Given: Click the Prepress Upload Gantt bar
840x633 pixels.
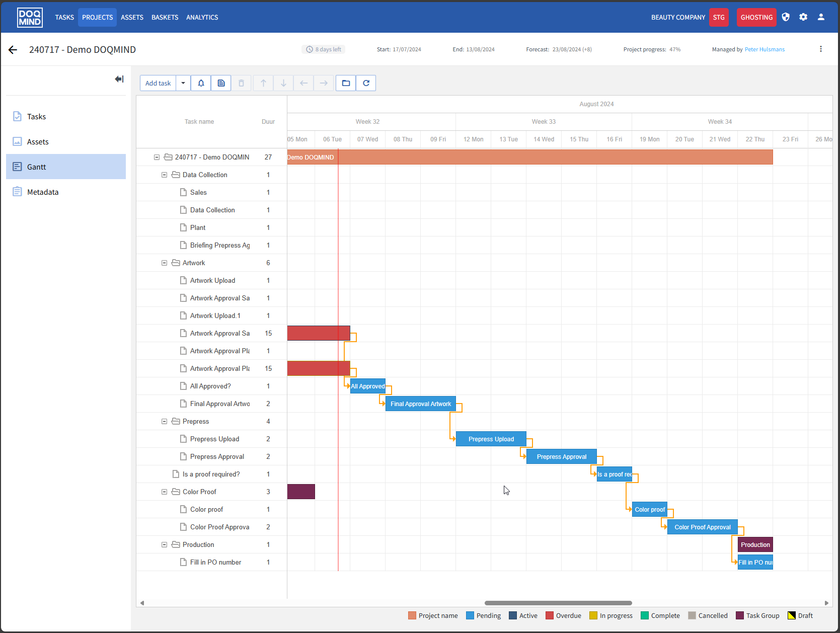Looking at the screenshot, I should click(491, 439).
